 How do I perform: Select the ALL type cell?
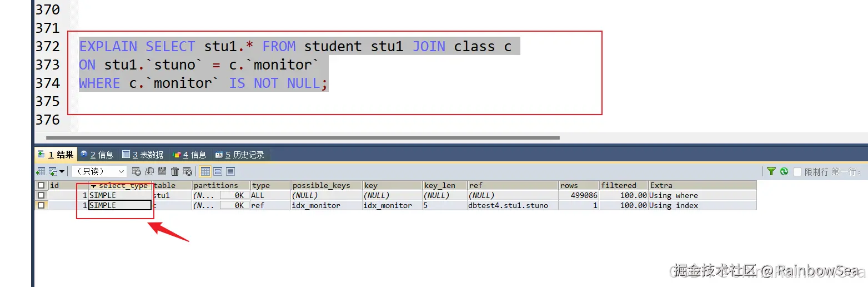pos(270,195)
